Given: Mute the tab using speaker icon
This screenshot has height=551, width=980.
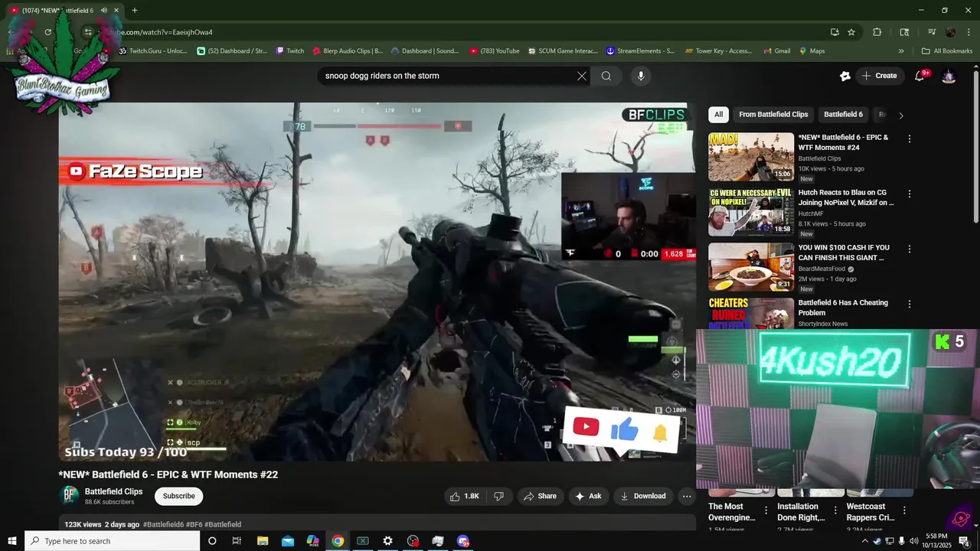Looking at the screenshot, I should (103, 10).
